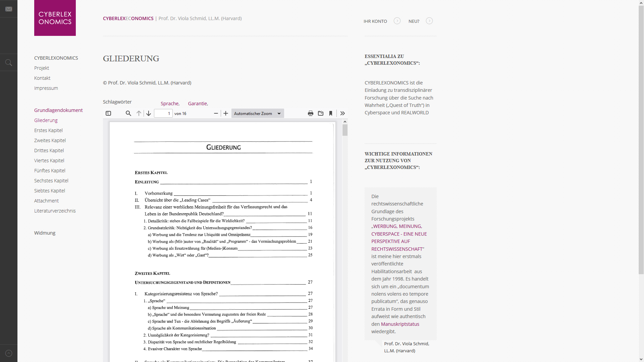Print the PDF document
Screen dimensions: 644x362
[311, 113]
